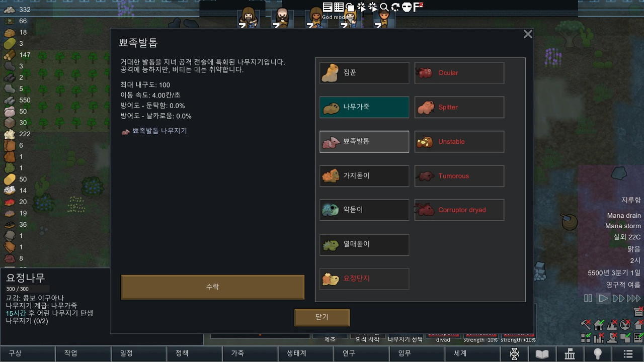The width and height of the screenshot is (644, 362).
Task: Open the history book icon tab
Action: [542, 354]
